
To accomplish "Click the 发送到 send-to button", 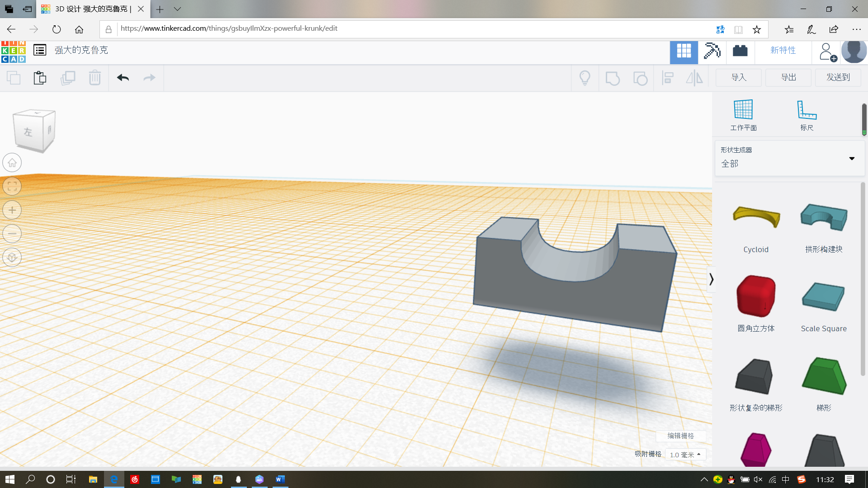I will click(838, 77).
